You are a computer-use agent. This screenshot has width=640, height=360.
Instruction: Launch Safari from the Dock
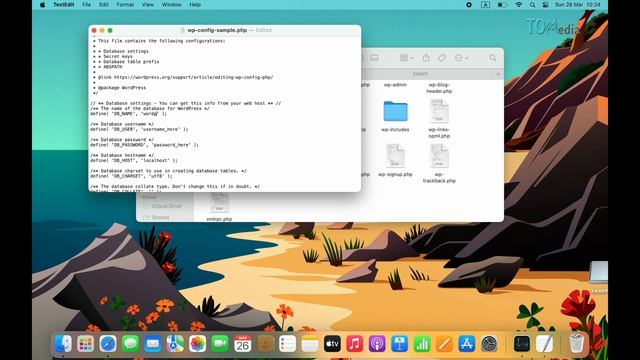(108, 344)
